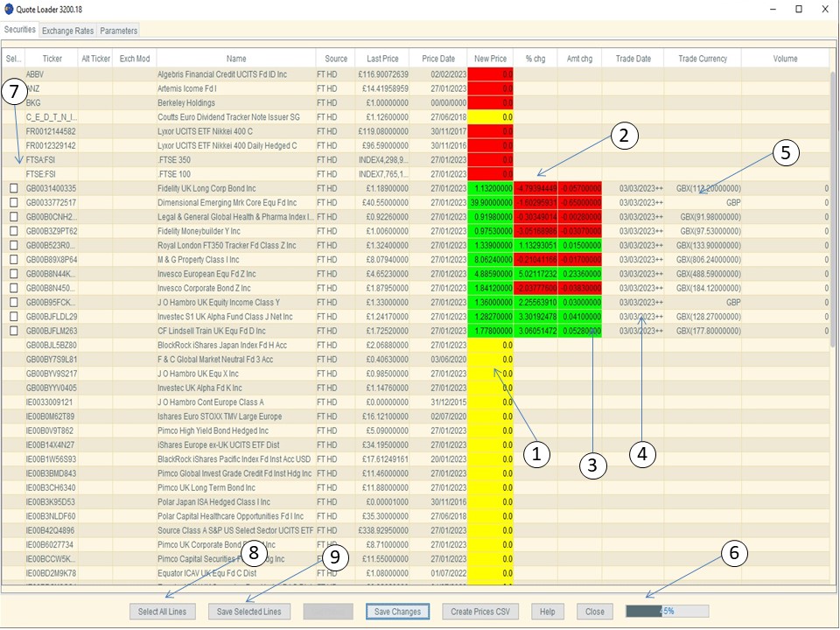Check the Invesco Corporate Bond Z checkbox

[x=14, y=288]
